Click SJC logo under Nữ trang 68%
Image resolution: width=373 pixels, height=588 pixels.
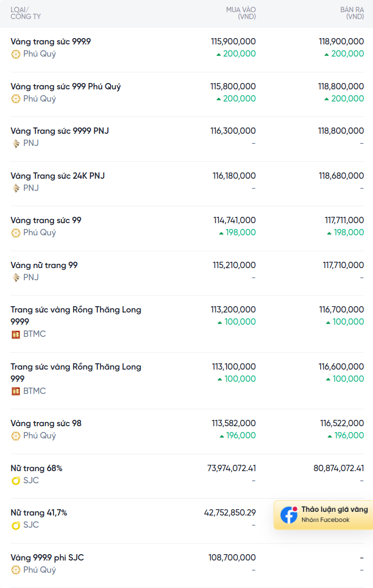click(16, 481)
